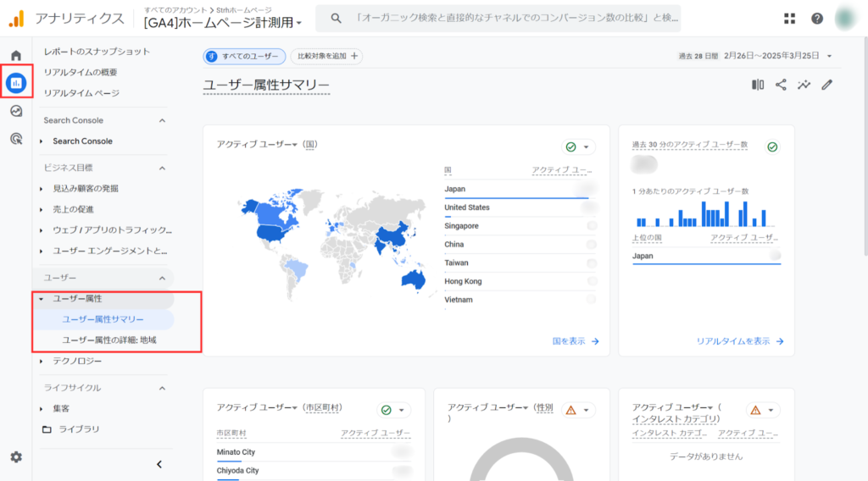The height and width of the screenshot is (481, 868).
Task: Click リアルタイムを表示 link
Action: point(740,341)
